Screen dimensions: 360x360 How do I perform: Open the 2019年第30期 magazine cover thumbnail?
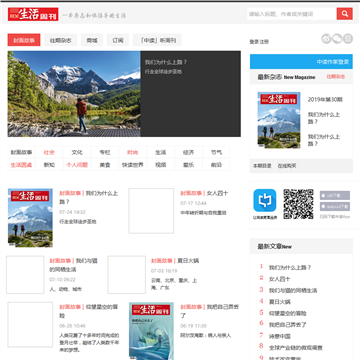[x=279, y=120]
